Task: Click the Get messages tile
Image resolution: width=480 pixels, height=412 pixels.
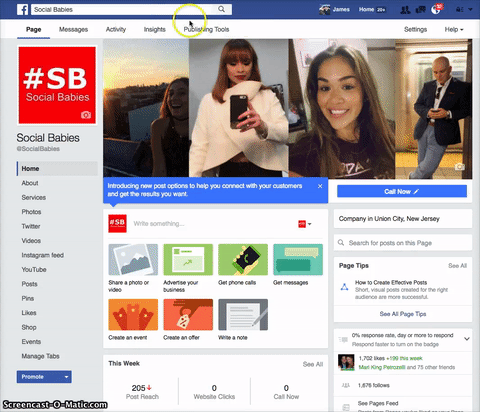Action: [298, 259]
